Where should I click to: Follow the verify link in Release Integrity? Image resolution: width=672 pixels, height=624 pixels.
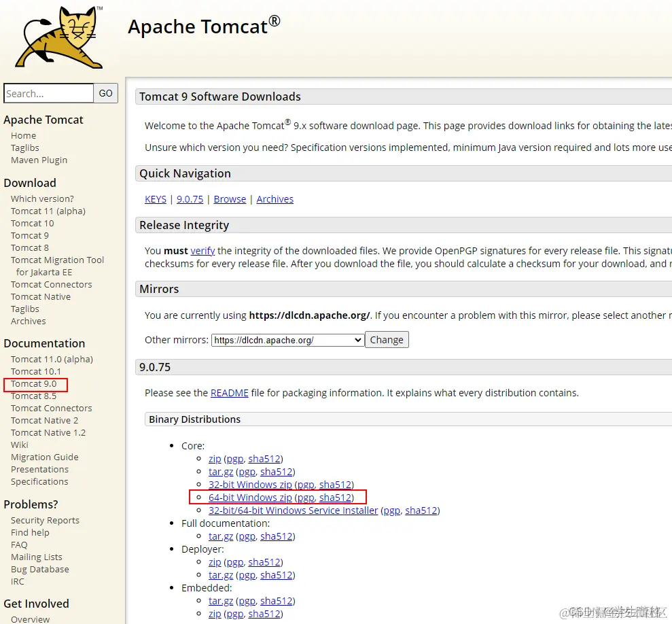pyautogui.click(x=202, y=250)
